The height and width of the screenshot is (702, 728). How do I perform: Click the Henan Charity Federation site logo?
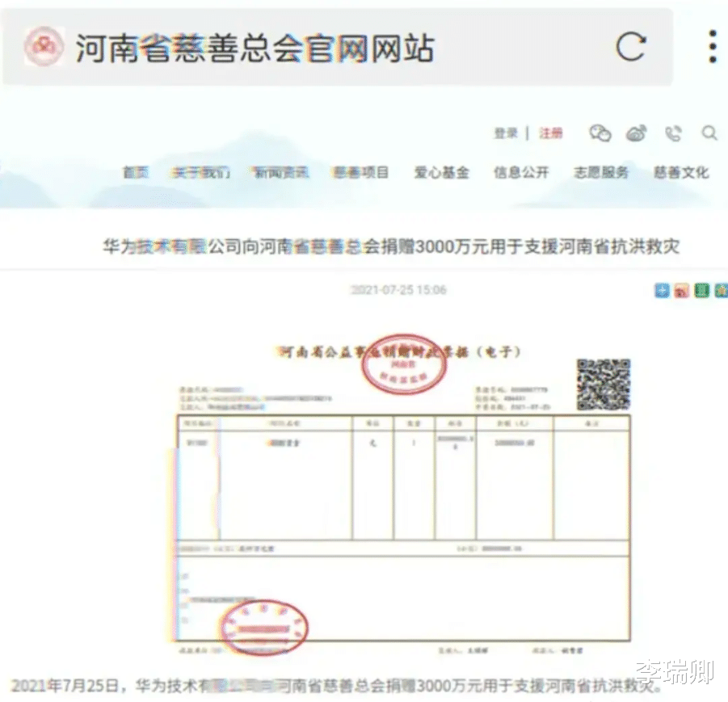coord(44,46)
